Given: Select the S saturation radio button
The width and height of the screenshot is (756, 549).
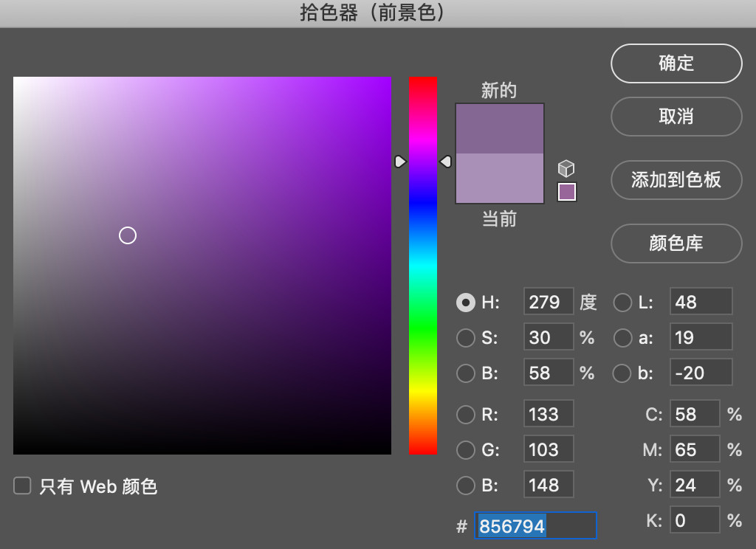Looking at the screenshot, I should click(465, 338).
